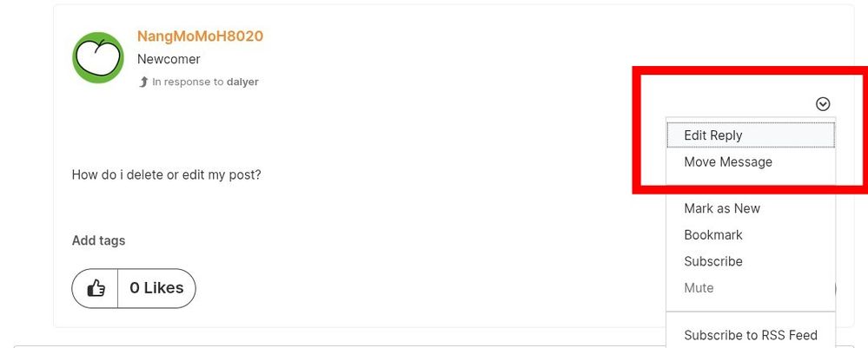Viewport: 868px width, 348px height.
Task: Click the Add tags link
Action: tap(98, 240)
